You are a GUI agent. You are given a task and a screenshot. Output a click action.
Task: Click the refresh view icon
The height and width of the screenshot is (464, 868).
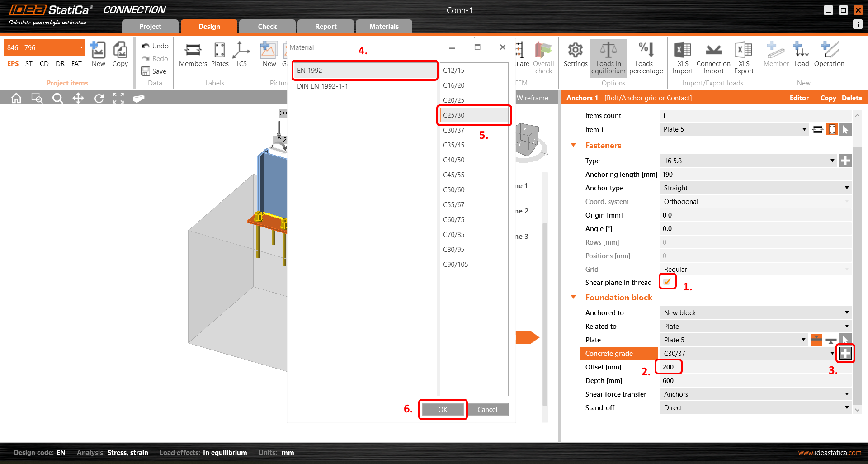[99, 98]
